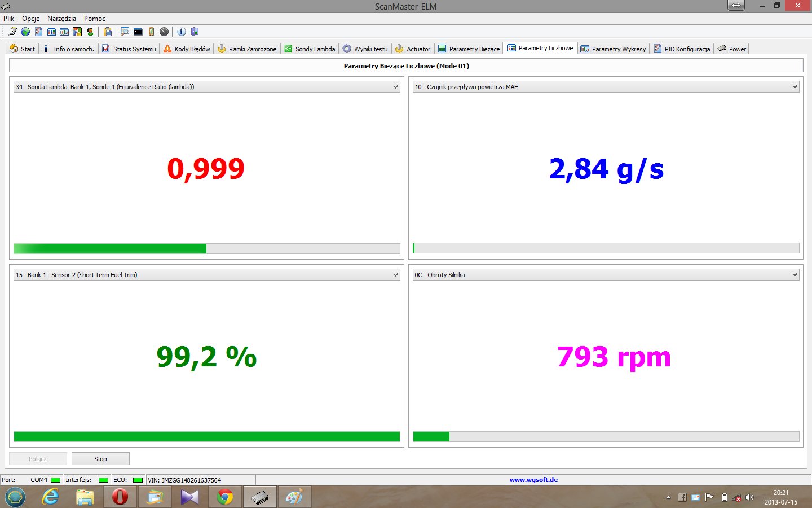Open the www.wgsoft.de link
The image size is (812, 508).
533,480
